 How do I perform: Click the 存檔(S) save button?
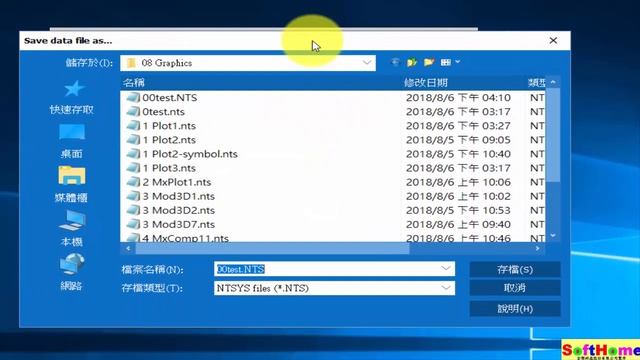[515, 269]
